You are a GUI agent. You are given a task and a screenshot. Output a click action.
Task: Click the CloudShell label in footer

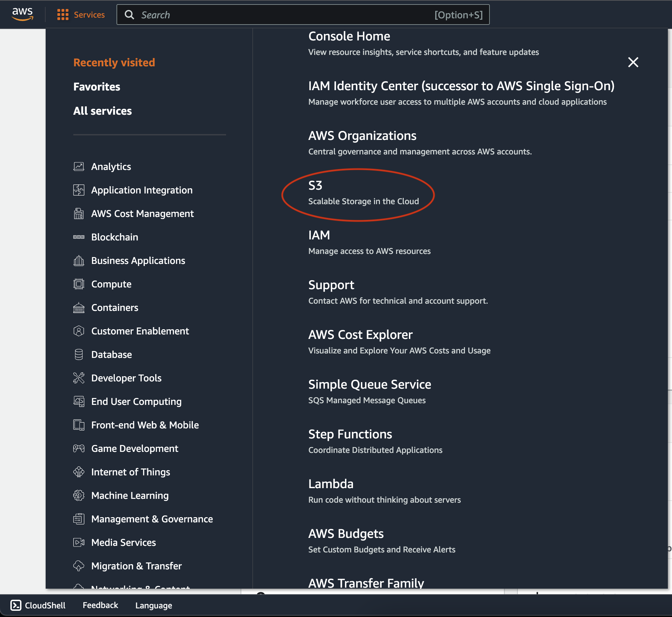[45, 605]
